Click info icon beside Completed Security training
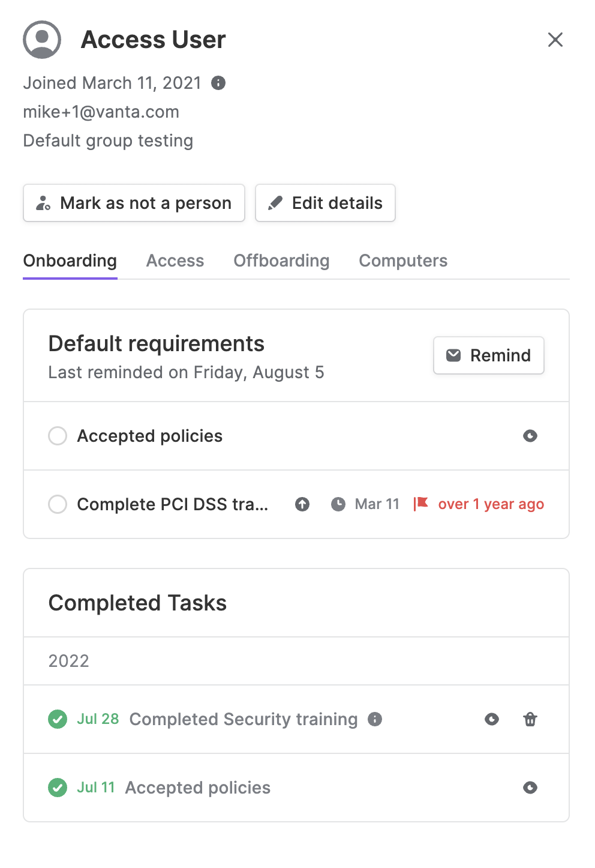The height and width of the screenshot is (868, 595). [x=375, y=719]
